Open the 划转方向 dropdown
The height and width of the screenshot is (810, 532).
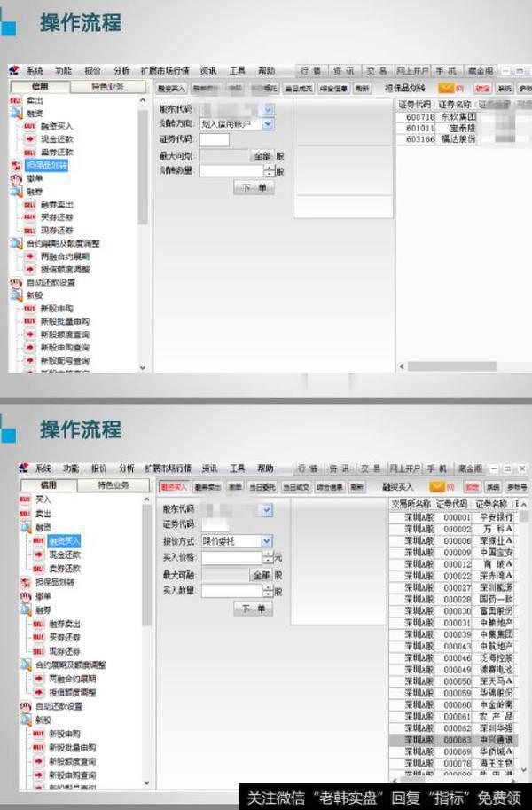click(268, 124)
